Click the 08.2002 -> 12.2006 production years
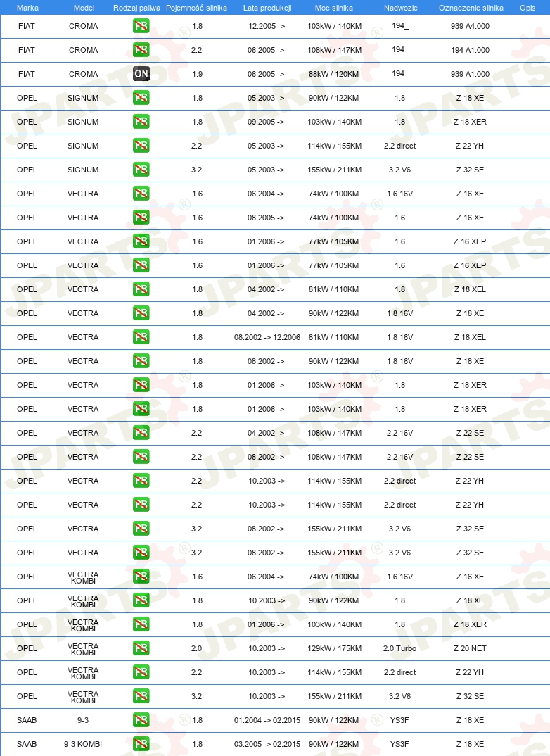 click(267, 337)
